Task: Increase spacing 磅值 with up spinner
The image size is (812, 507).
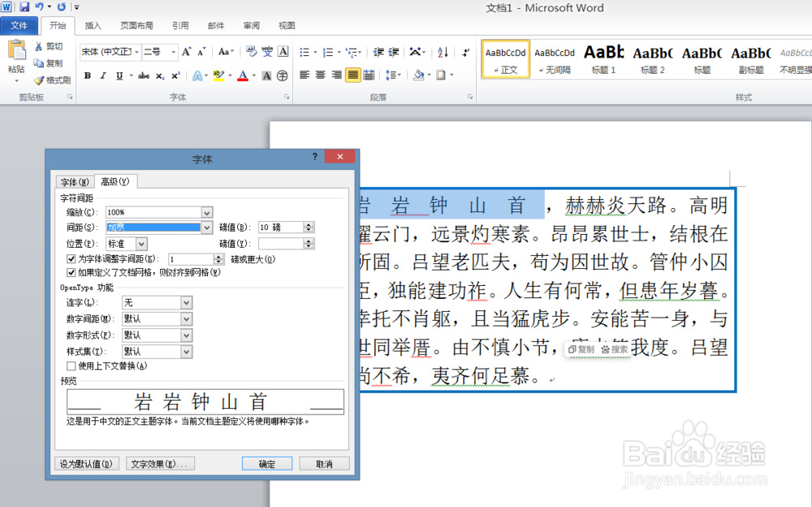Action: coord(309,224)
